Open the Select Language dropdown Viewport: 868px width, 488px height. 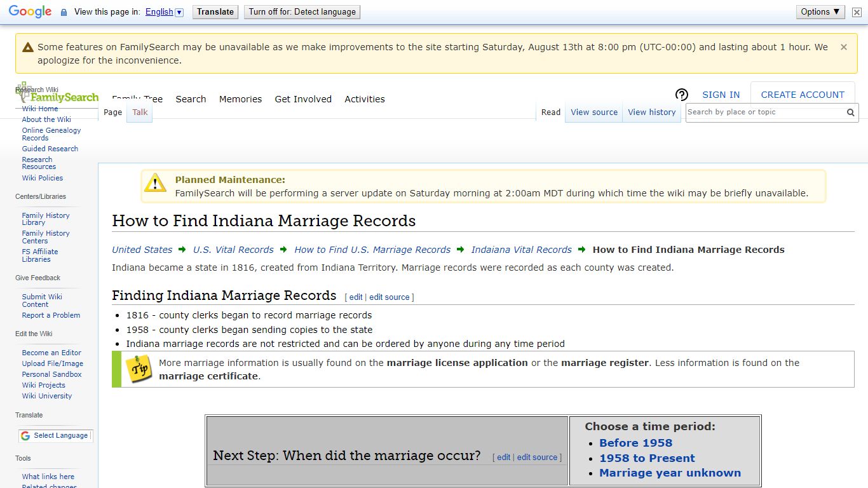[x=55, y=436]
